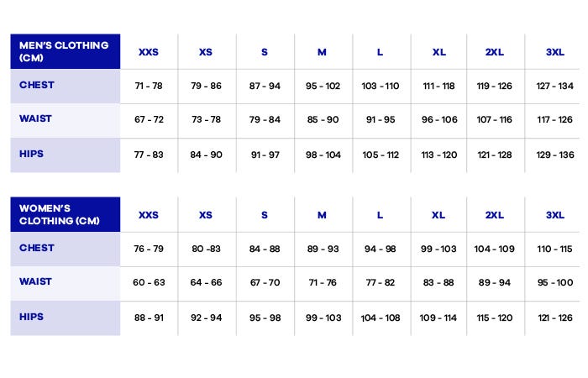Click the men's HIPS row label

tap(31, 155)
